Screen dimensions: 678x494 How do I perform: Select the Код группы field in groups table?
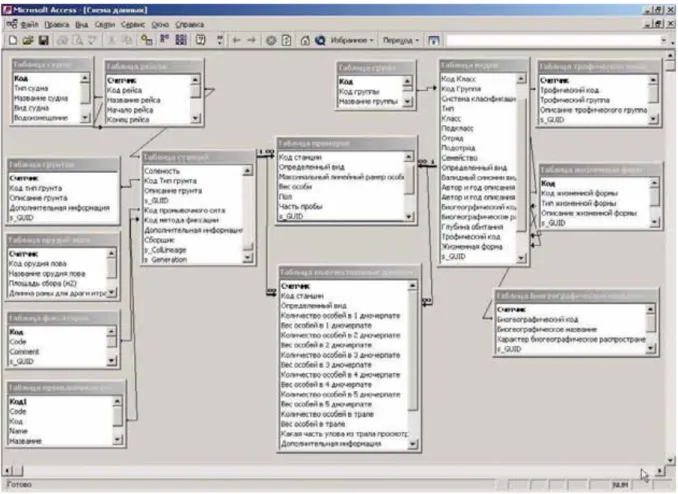coord(359,92)
